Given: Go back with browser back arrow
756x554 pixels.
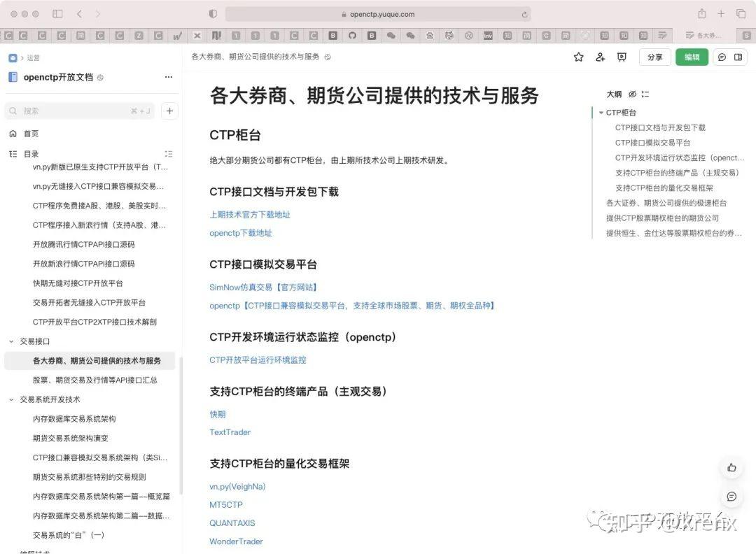Looking at the screenshot, I should pos(79,14).
